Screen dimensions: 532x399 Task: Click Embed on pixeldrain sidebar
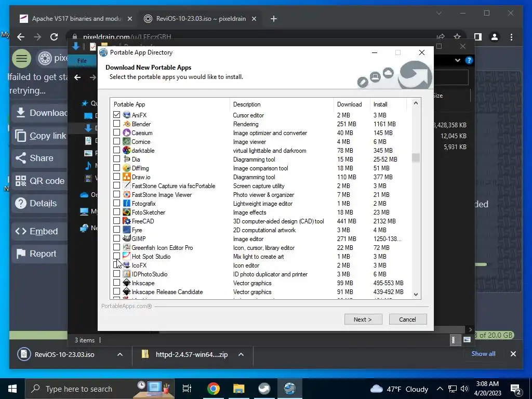pyautogui.click(x=41, y=231)
